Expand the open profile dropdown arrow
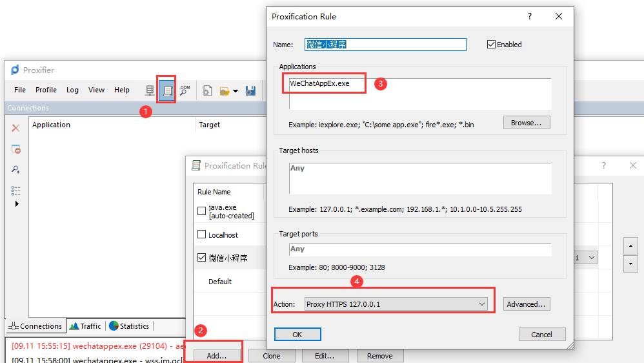Image resolution: width=644 pixels, height=363 pixels. pos(236,91)
